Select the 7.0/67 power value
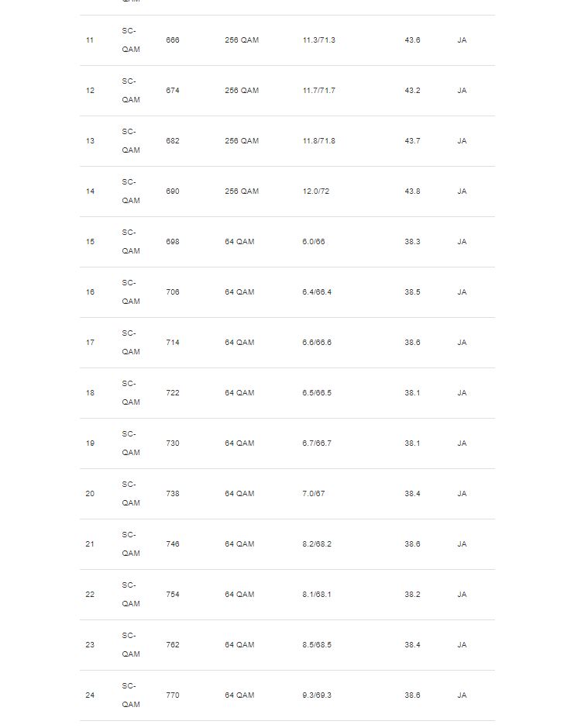 coord(314,494)
